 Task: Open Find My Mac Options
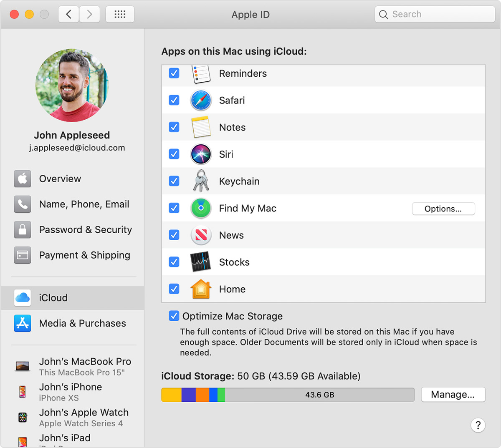click(443, 209)
